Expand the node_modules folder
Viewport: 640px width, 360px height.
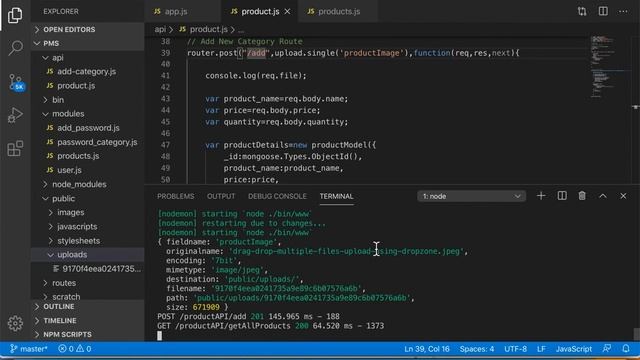pyautogui.click(x=87, y=184)
